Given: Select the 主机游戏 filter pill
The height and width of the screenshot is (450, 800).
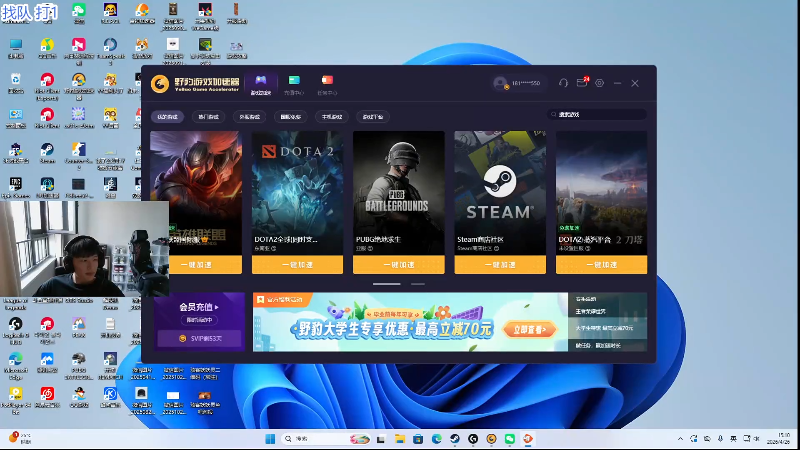Looking at the screenshot, I should (x=332, y=117).
